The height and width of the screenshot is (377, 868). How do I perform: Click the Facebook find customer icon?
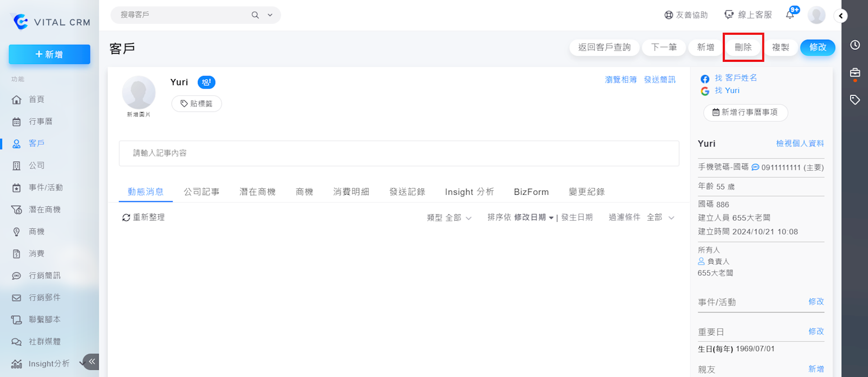pyautogui.click(x=705, y=79)
